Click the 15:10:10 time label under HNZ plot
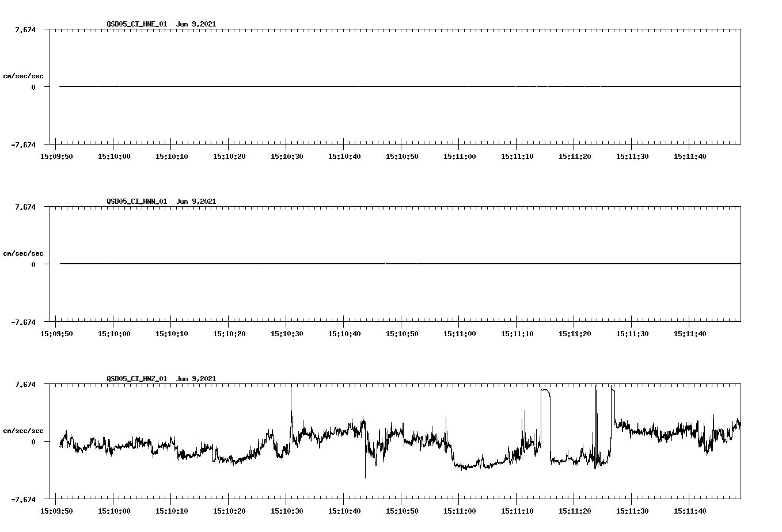This screenshot has width=782, height=532. pyautogui.click(x=172, y=511)
